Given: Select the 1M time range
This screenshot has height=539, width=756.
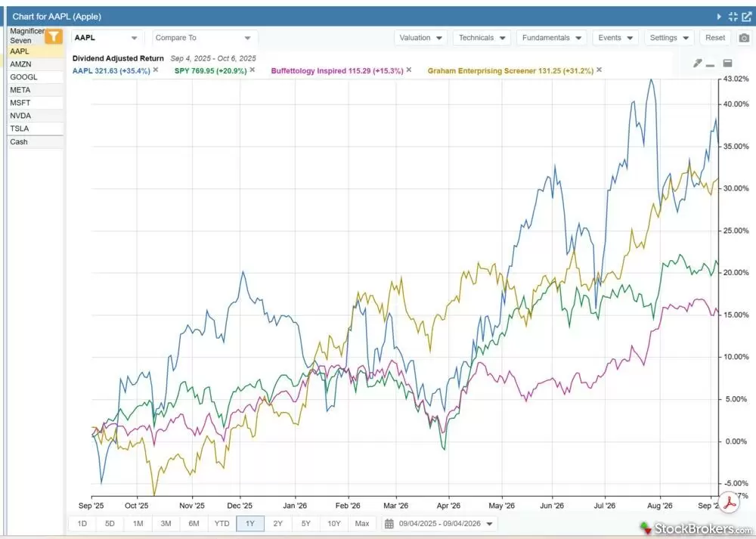Looking at the screenshot, I should [138, 524].
